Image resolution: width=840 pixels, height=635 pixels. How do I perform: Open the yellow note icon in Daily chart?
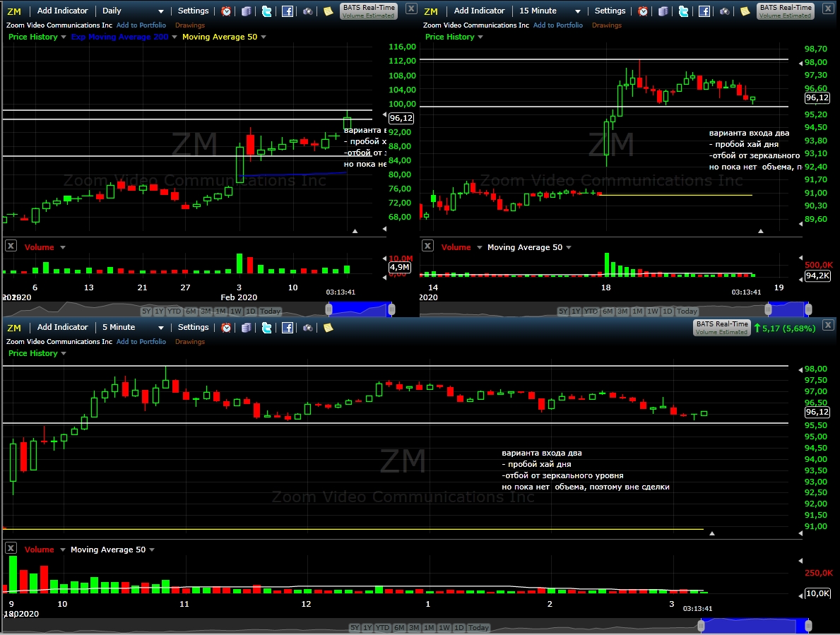tap(329, 11)
